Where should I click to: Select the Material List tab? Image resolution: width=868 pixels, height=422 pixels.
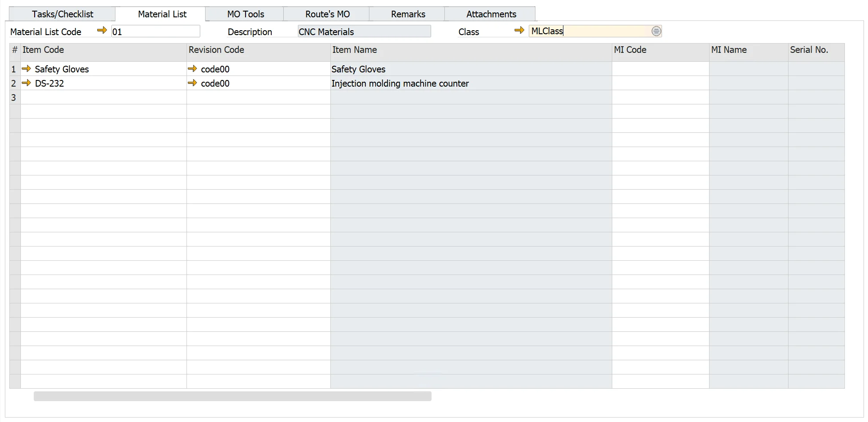[x=162, y=14]
